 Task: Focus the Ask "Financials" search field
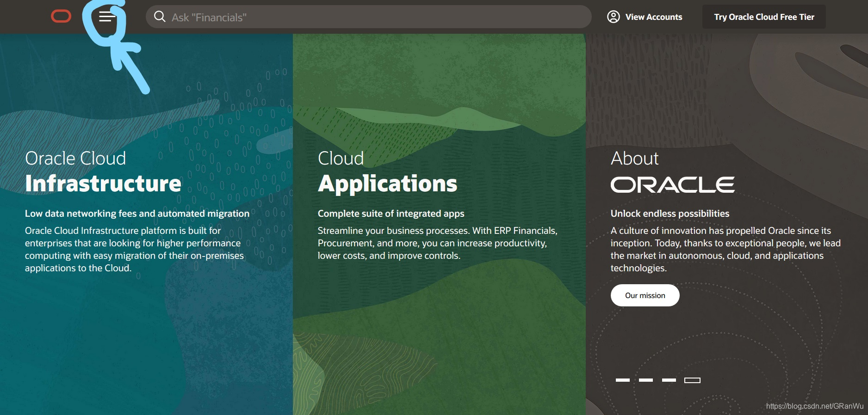pos(368,17)
